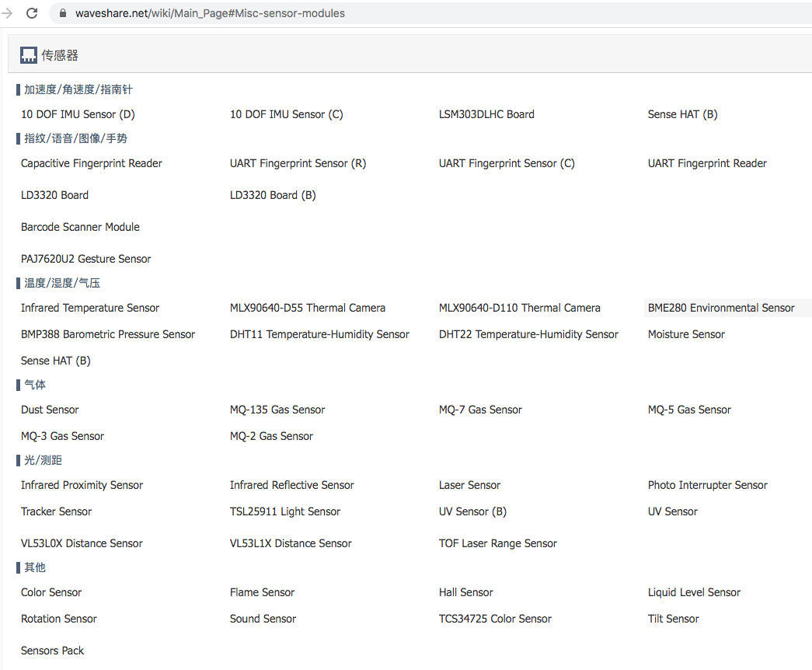Open Tilt Sensor link

click(673, 619)
